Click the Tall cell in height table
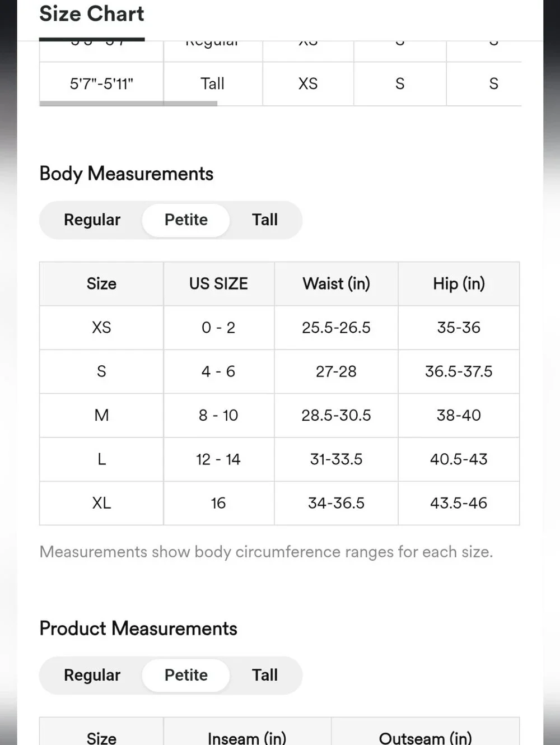The height and width of the screenshot is (745, 560). click(213, 83)
